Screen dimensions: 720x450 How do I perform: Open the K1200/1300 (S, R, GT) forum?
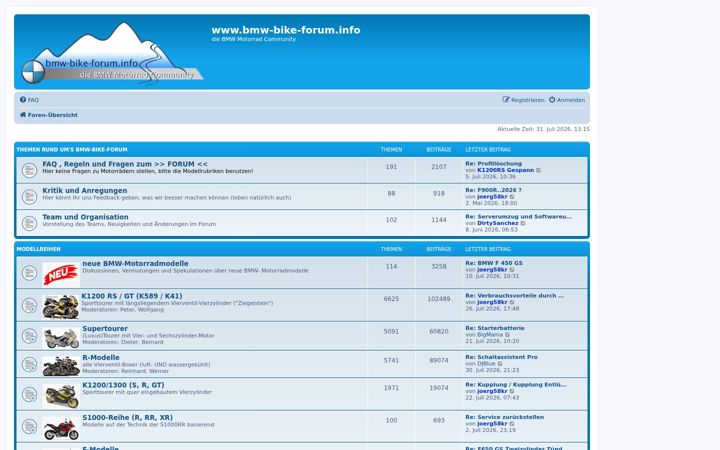(x=123, y=385)
